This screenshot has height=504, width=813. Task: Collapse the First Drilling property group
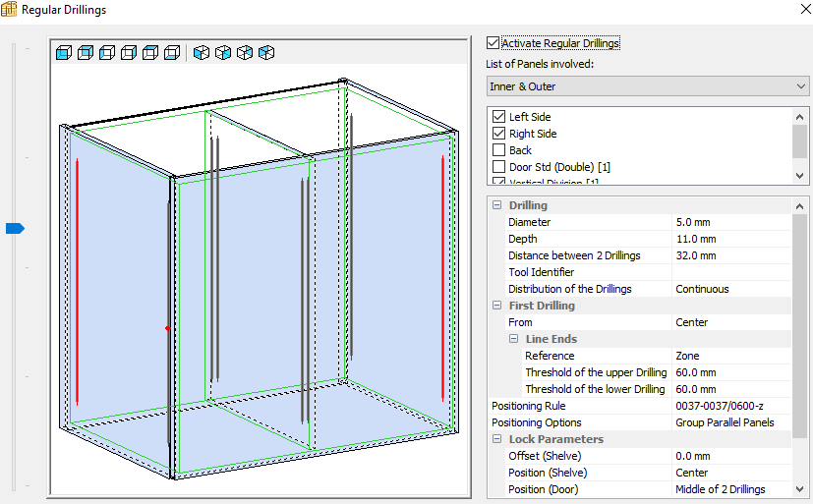[x=496, y=306]
